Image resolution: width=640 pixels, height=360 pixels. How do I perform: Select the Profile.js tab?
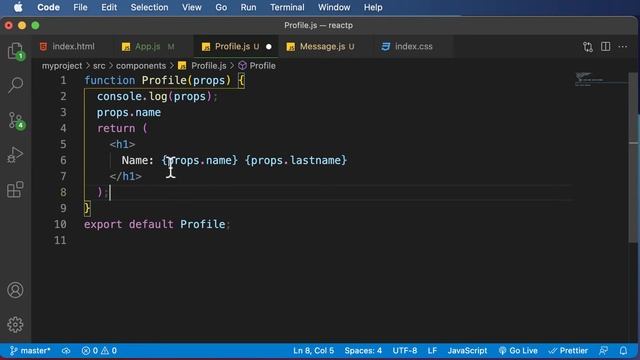point(236,47)
